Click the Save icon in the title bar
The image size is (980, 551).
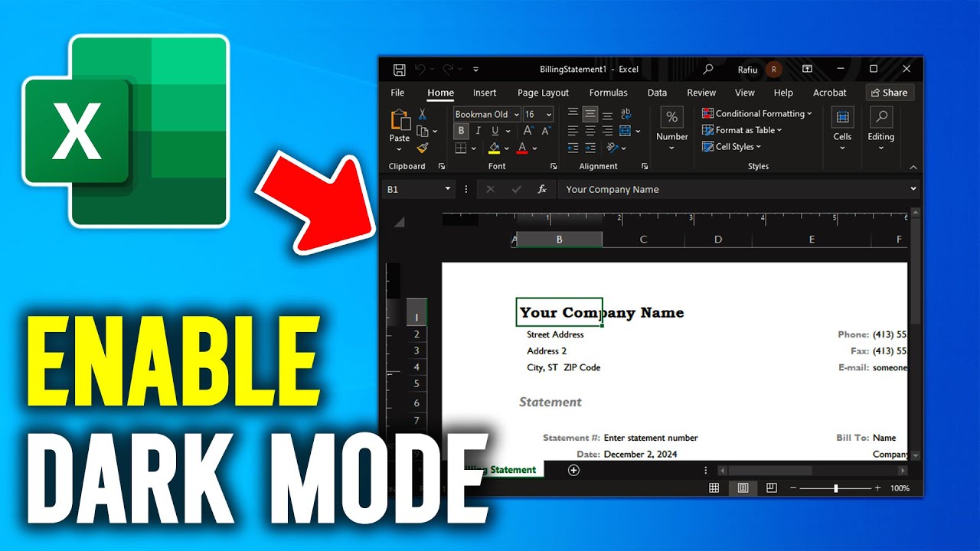[399, 70]
